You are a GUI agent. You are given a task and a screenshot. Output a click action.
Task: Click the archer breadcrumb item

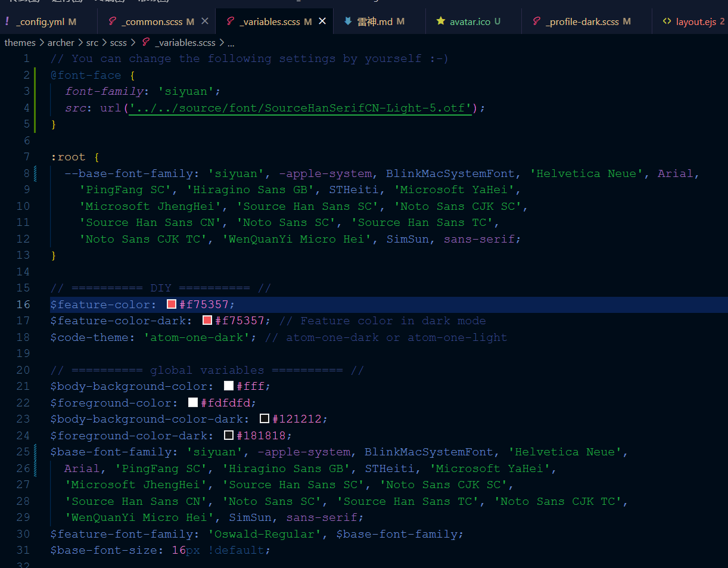61,42
